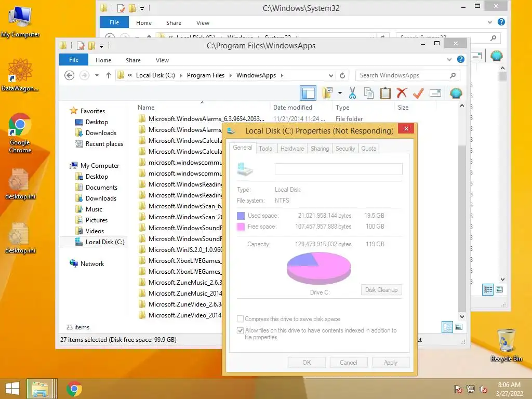Click the search magnifier in WindowsApps
Viewport: 532px width, 399px height.
point(453,75)
